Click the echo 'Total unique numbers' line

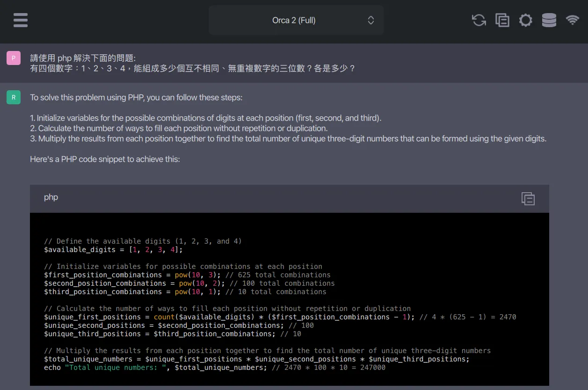point(215,368)
